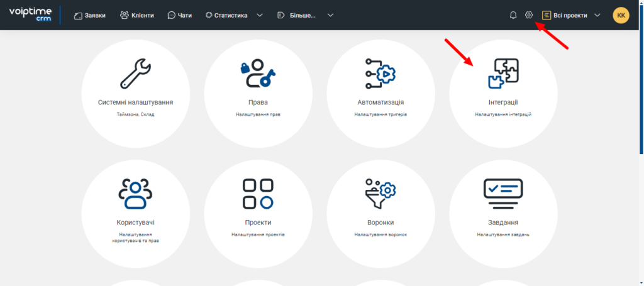Viewport: 644px width, 286px height.
Task: Click the Voiptime CRM logo
Action: (30, 15)
